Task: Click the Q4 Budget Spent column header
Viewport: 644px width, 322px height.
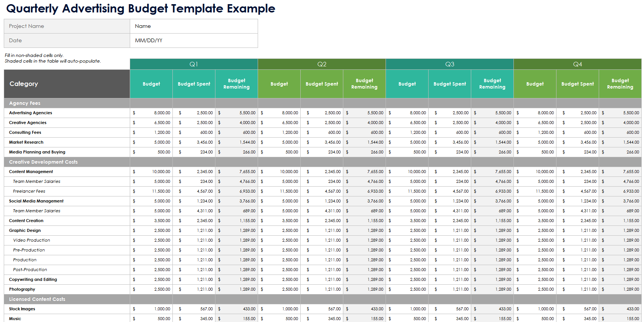Action: 577,84
